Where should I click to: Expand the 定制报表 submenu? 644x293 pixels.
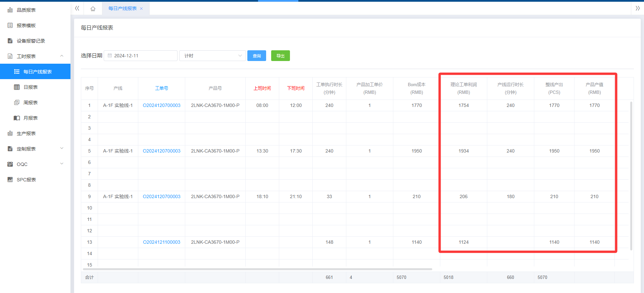[62, 149]
